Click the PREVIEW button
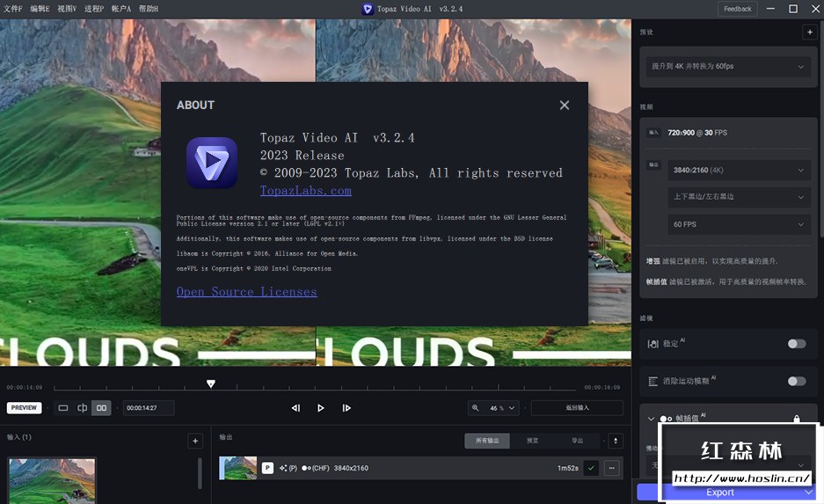This screenshot has height=504, width=824. [24, 408]
